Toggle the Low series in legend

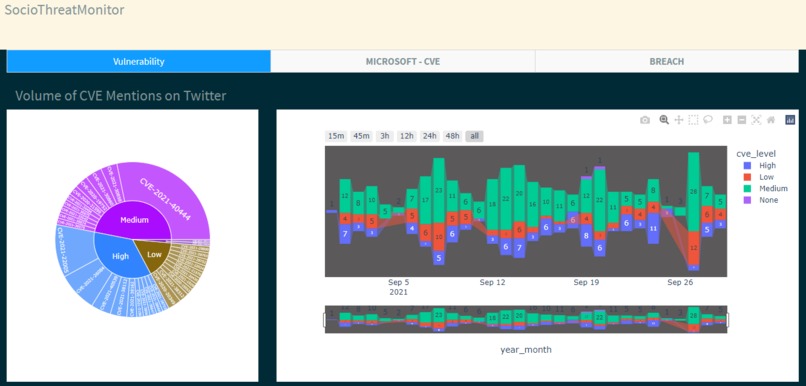(x=760, y=177)
